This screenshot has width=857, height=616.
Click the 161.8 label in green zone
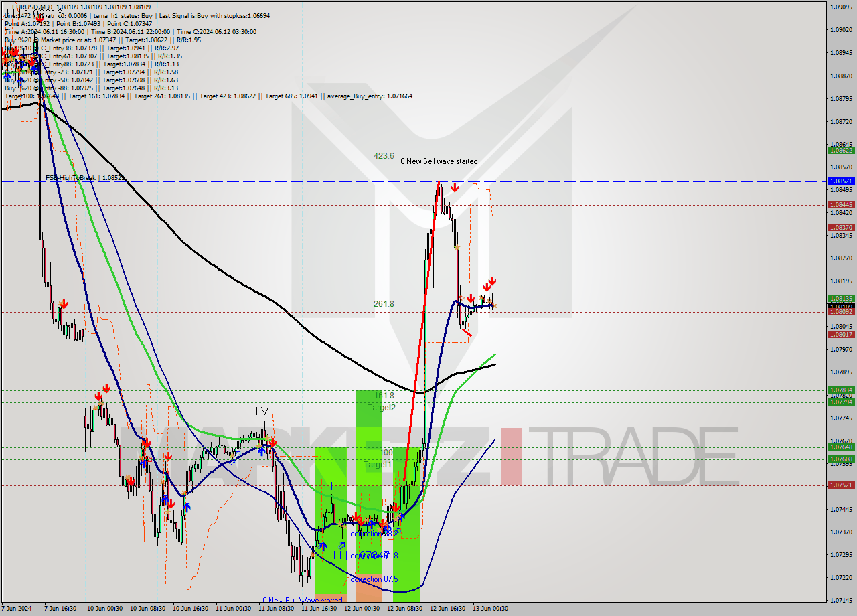384,396
